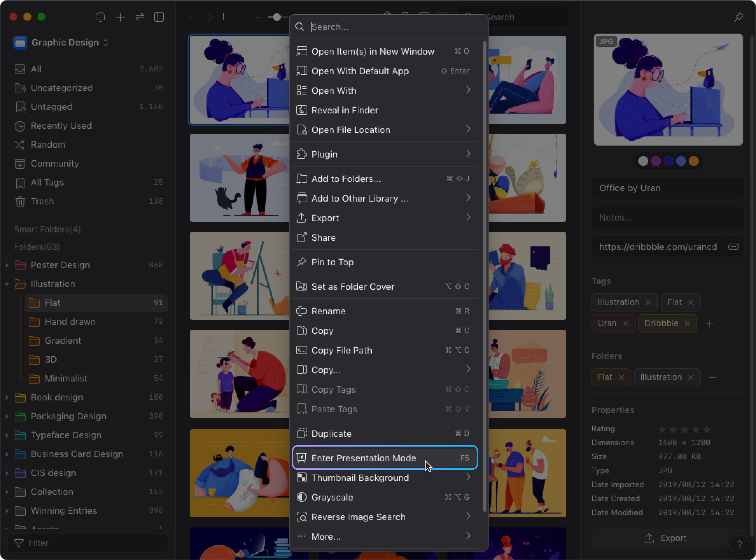Expand the Illustration folder in sidebar
The height and width of the screenshot is (560, 756).
click(x=6, y=284)
